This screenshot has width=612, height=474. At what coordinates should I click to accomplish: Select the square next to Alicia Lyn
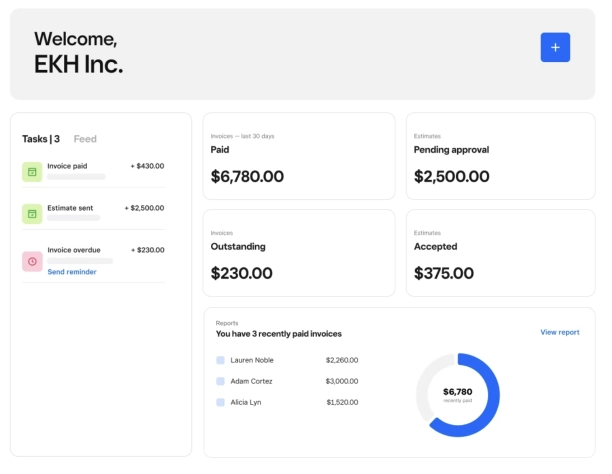click(x=220, y=402)
